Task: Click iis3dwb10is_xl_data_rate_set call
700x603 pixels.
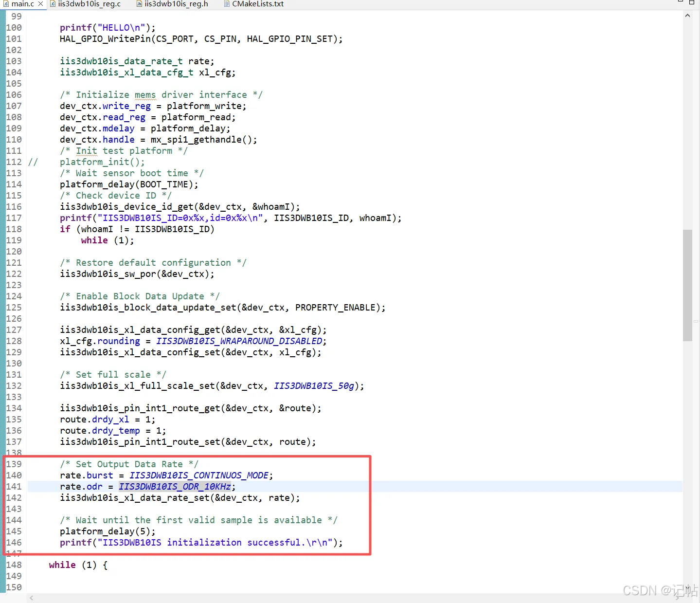Action: (179, 498)
